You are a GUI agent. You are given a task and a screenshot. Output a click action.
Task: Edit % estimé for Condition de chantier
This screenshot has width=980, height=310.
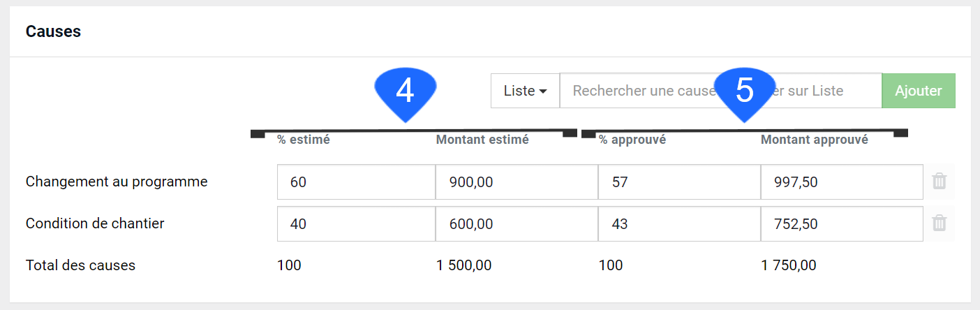pos(356,224)
